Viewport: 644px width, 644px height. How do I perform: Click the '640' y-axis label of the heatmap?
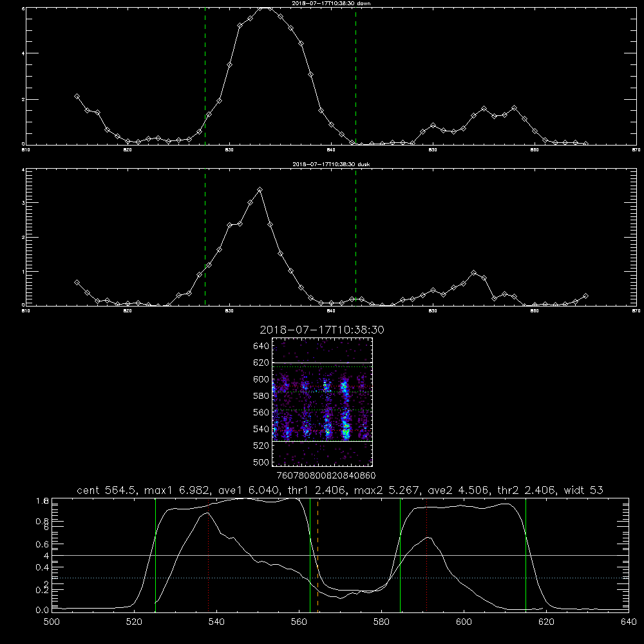(x=261, y=346)
